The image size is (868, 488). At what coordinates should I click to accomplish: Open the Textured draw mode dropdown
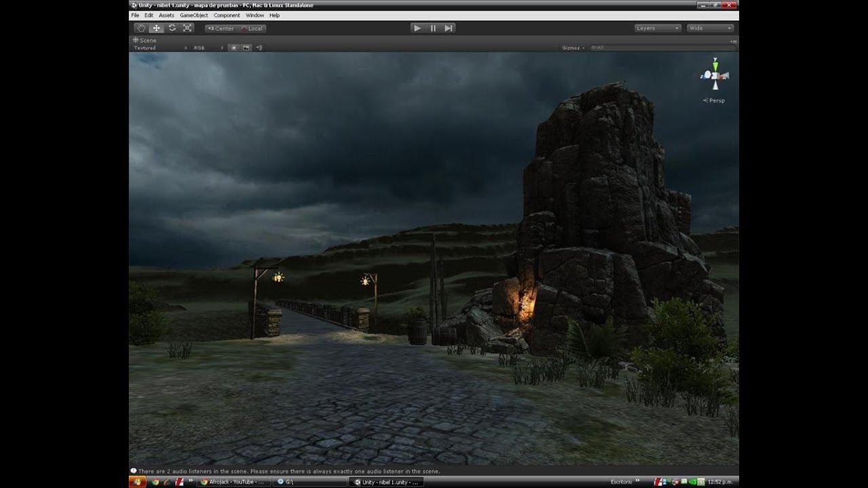coord(161,48)
